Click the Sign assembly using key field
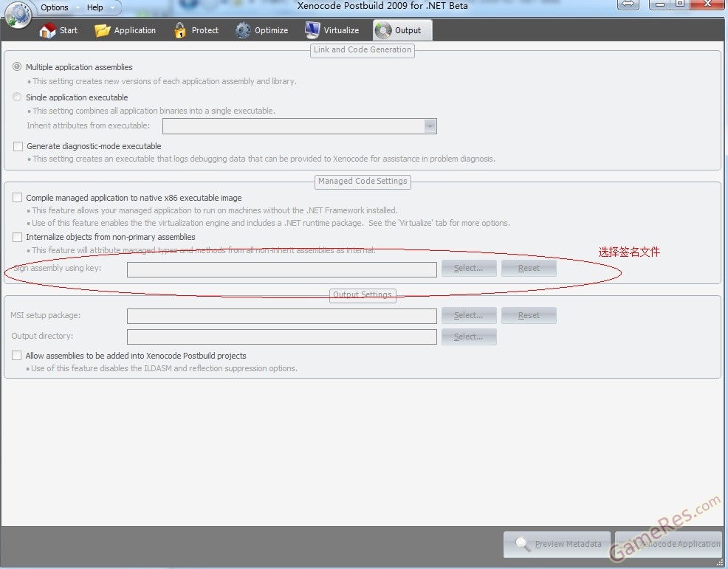The image size is (728, 569). click(x=282, y=269)
